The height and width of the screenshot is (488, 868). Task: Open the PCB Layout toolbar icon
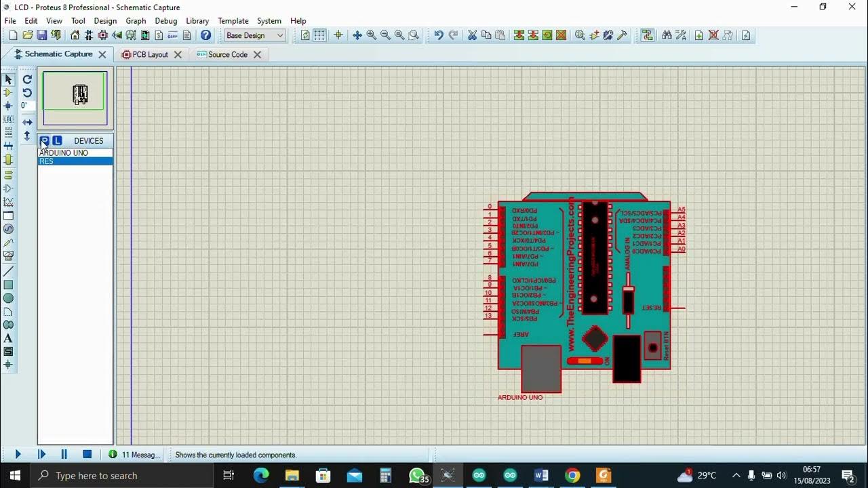point(103,35)
